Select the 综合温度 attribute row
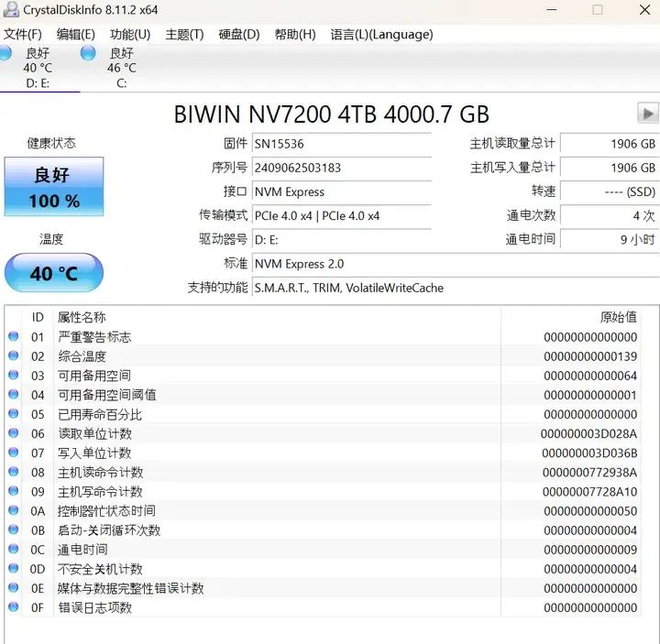 [x=324, y=356]
